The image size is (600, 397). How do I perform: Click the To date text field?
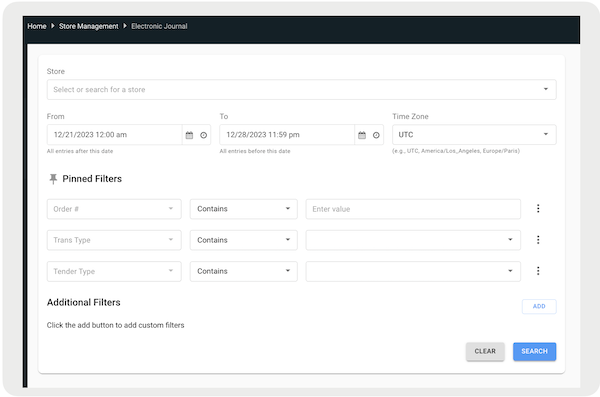tap(287, 135)
